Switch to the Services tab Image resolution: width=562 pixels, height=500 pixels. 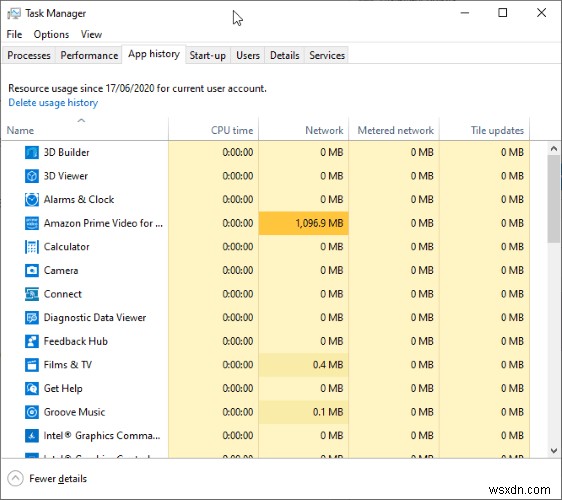(327, 56)
